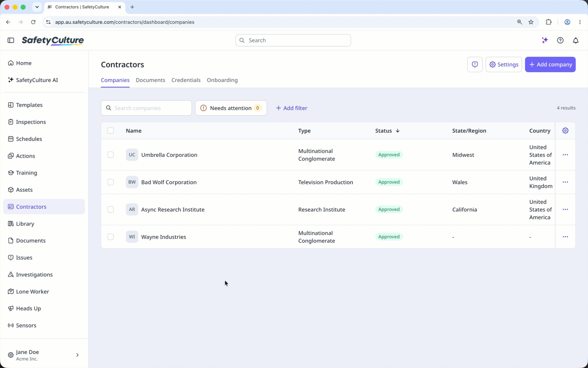Click Add filter

tap(291, 108)
